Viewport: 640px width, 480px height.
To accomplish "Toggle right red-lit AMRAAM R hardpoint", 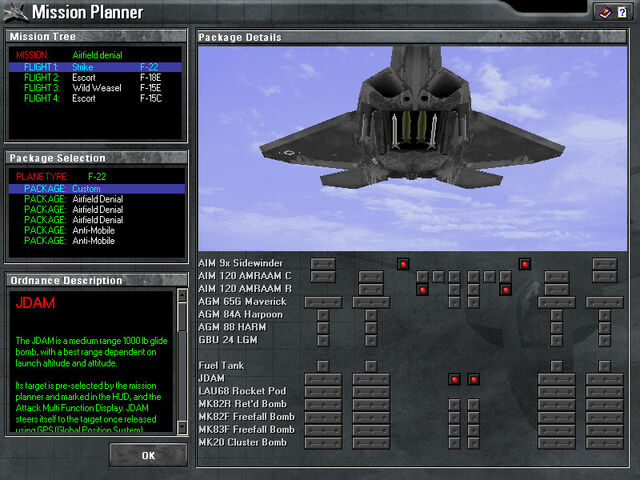I will [x=505, y=290].
